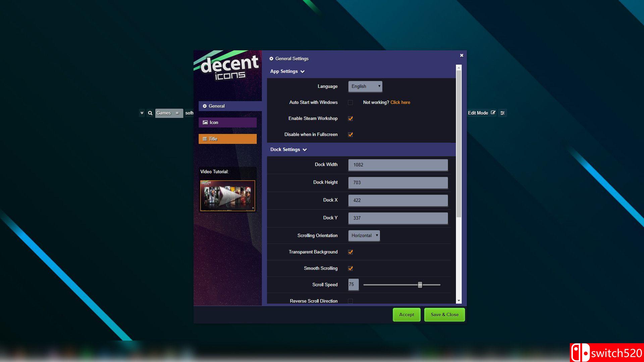Close the settings dialog with X
Image resolution: width=644 pixels, height=362 pixels.
(x=462, y=55)
